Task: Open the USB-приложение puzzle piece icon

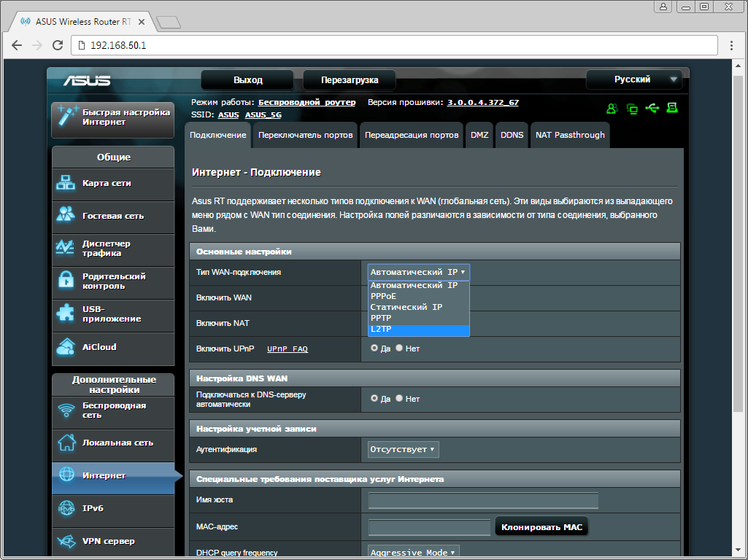Action: click(x=66, y=313)
